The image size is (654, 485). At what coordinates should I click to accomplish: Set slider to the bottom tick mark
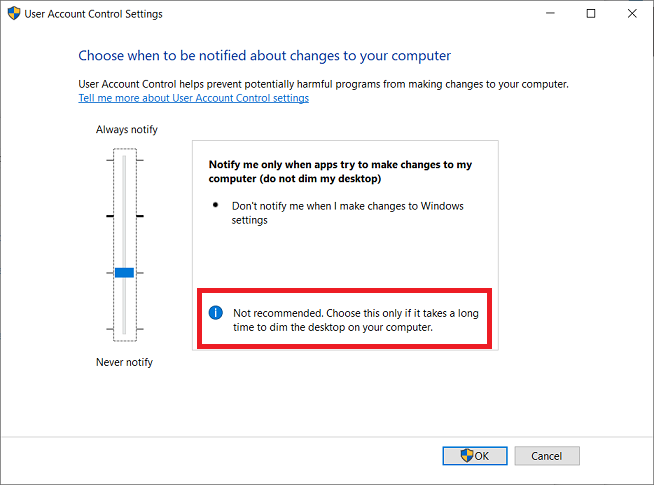pyautogui.click(x=124, y=328)
